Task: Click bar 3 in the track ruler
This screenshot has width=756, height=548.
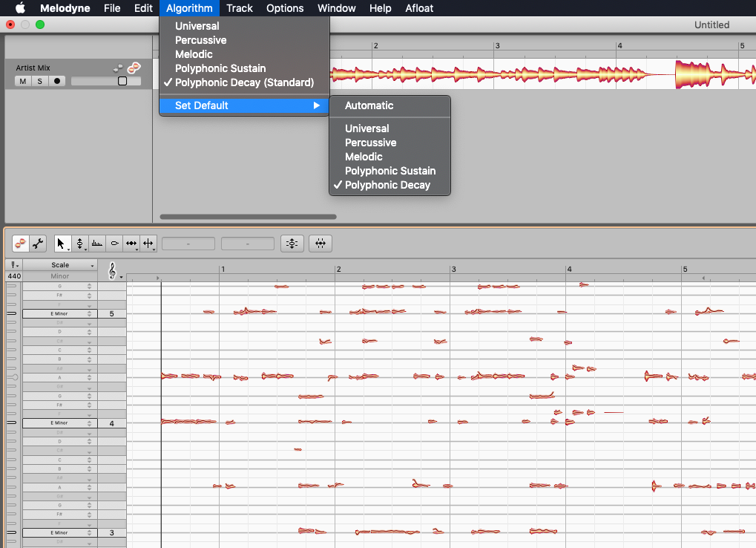Action: (497, 46)
